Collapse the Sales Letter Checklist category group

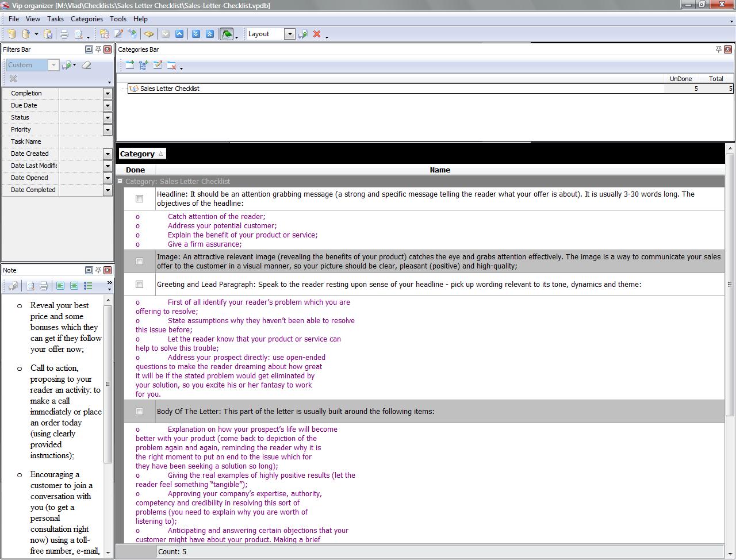point(120,182)
